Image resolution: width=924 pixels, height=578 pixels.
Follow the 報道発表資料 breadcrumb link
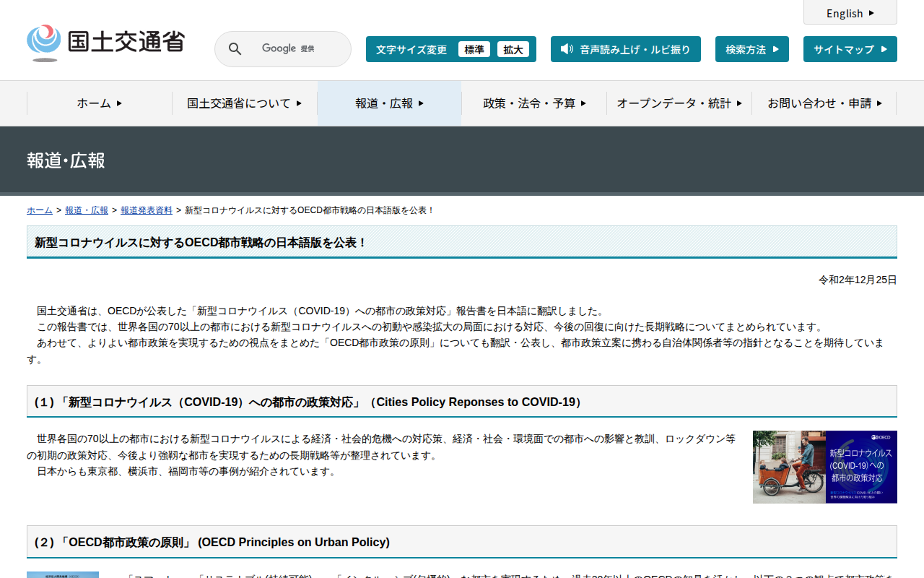(x=147, y=210)
